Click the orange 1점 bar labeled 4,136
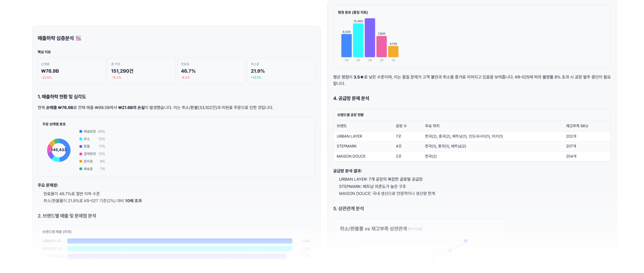Image resolution: width=644 pixels, height=273 pixels. point(393,52)
